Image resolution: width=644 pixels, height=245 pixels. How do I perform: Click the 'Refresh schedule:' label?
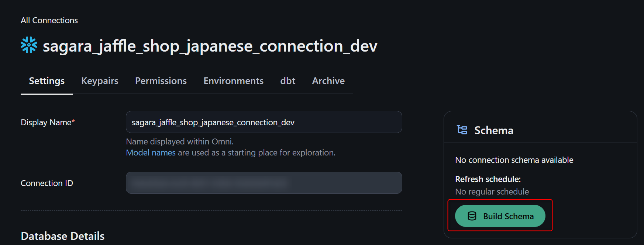click(x=488, y=179)
